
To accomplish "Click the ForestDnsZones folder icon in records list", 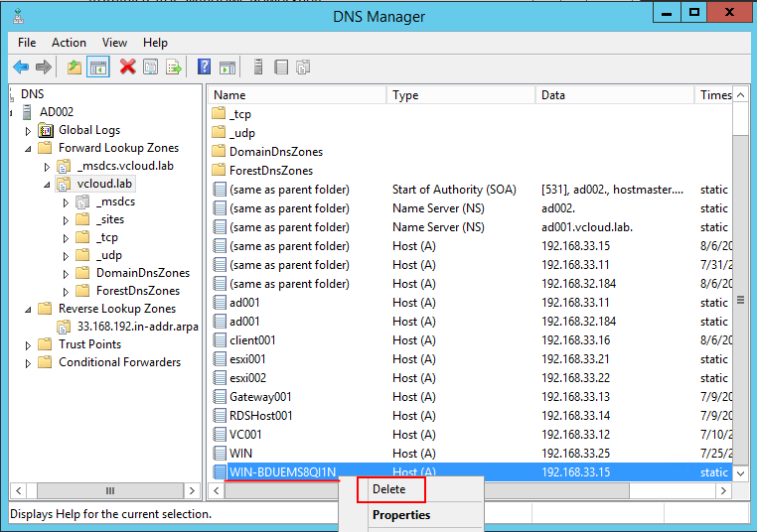I will coord(219,171).
